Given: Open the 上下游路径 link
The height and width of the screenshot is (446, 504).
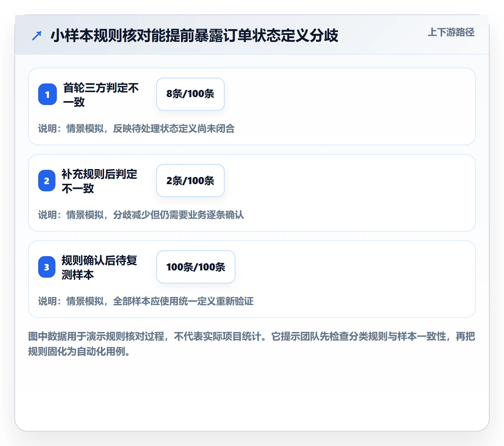Looking at the screenshot, I should pyautogui.click(x=451, y=32).
